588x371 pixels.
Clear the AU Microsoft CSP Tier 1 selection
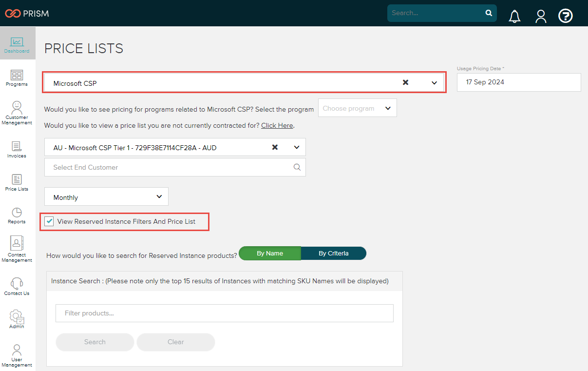pos(275,147)
